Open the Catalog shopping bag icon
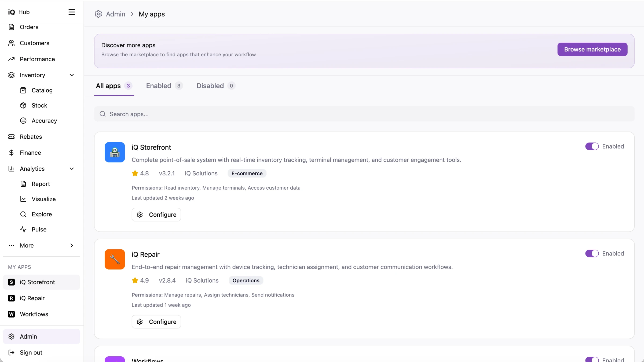Screen dimensions: 644x362 [23, 90]
